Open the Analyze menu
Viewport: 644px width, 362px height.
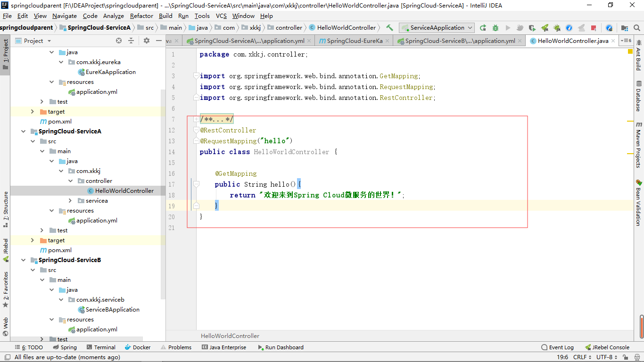(113, 16)
